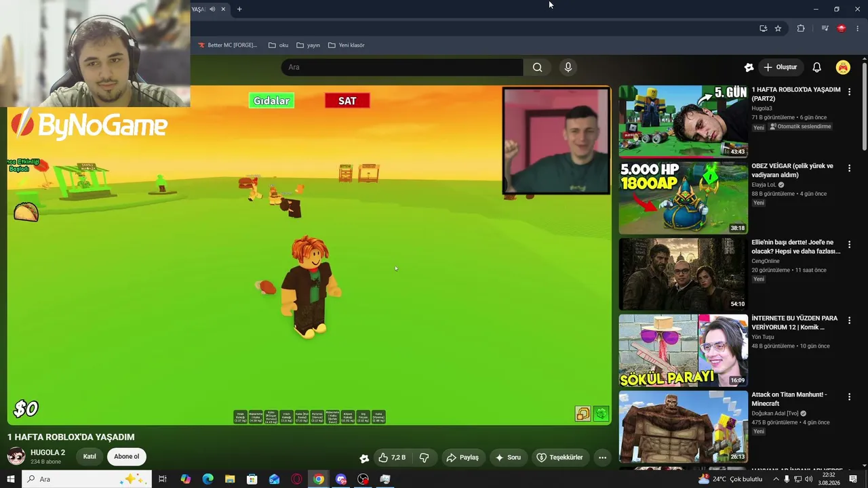This screenshot has width=868, height=488.
Task: Open the OBEZ VEIGAR video thumbnail
Action: (x=683, y=198)
